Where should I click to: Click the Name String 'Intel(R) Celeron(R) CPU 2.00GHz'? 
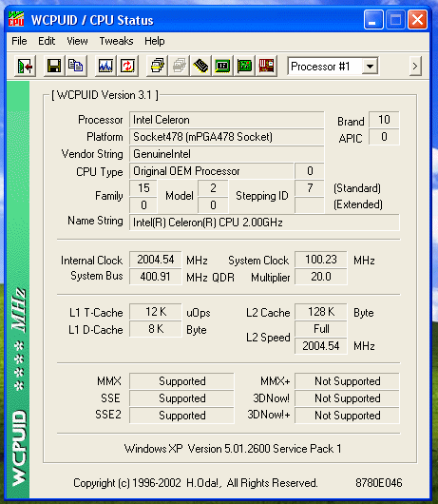264,223
